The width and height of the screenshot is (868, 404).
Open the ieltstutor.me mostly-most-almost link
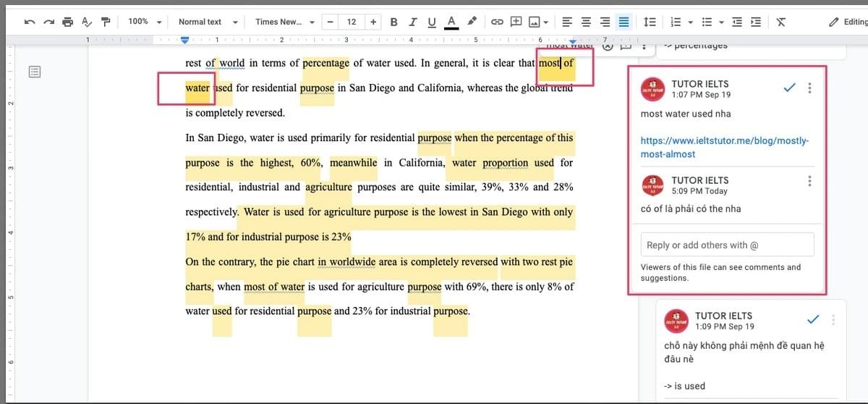(x=725, y=147)
